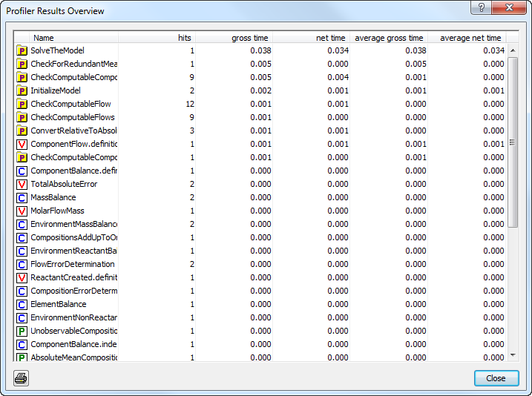Click hits value 12 for CheckComputableFlow
The height and width of the screenshot is (396, 532).
pyautogui.click(x=190, y=104)
